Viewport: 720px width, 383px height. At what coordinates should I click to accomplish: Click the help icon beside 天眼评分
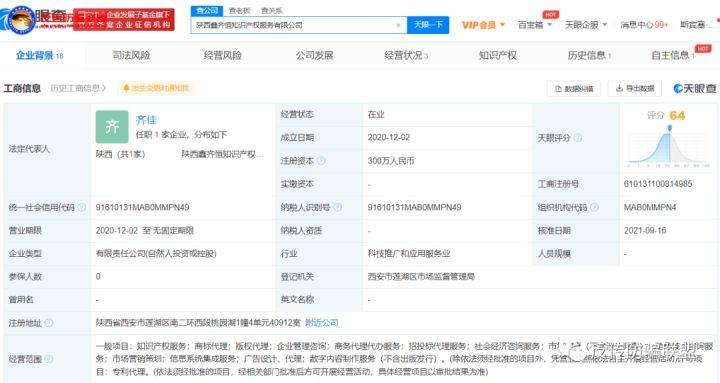[578, 138]
